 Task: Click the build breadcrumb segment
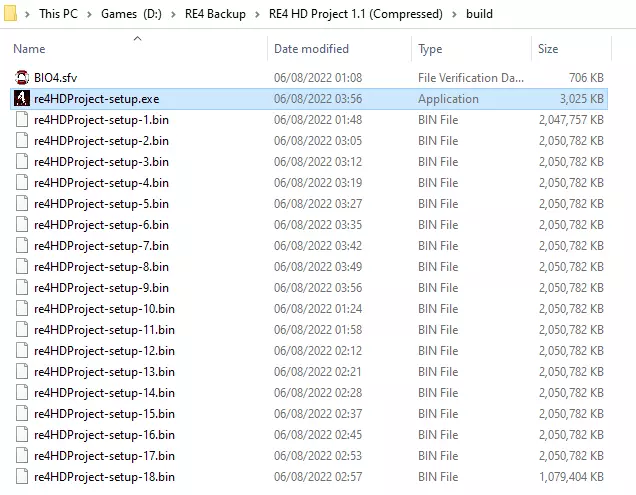479,14
